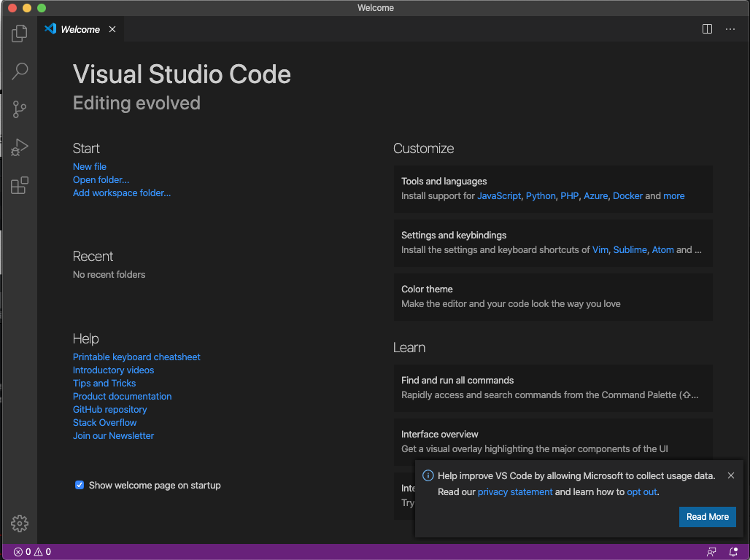The image size is (750, 560).
Task: Select the Welcome editor tab
Action: click(81, 29)
